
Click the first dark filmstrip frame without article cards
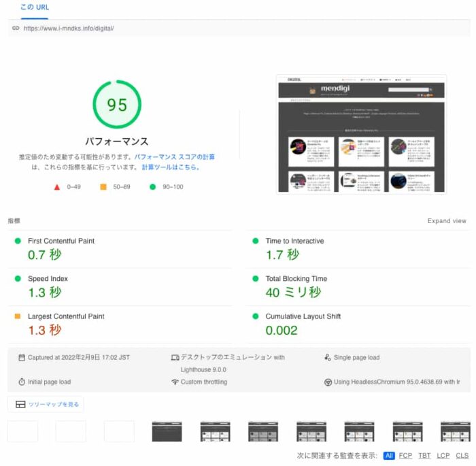pyautogui.click(x=167, y=431)
